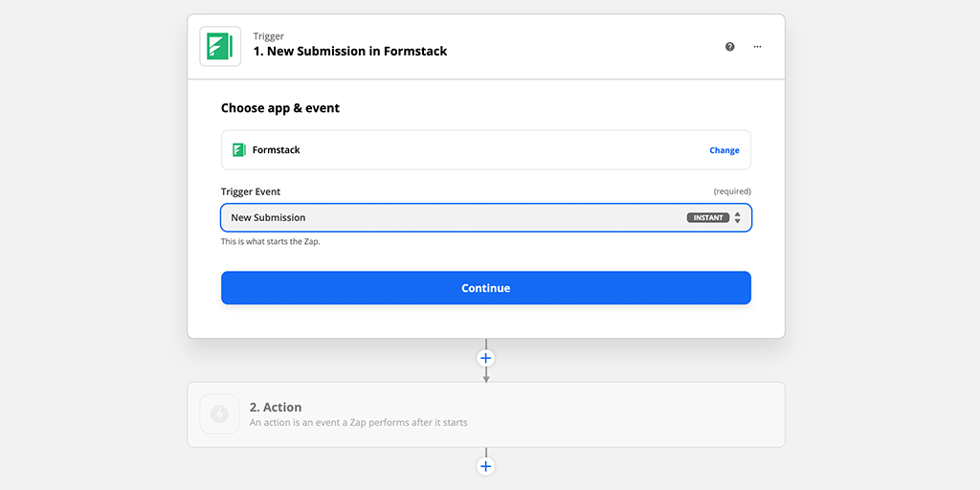
Task: Add a step with plus below Action
Action: (485, 466)
